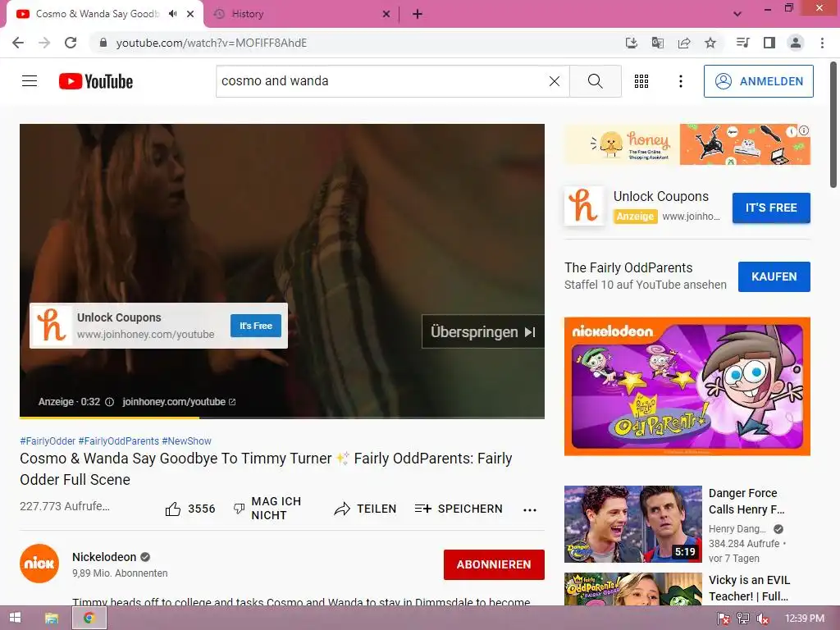Skip the ad with Überspringen
Image resolution: width=840 pixels, height=630 pixels.
[483, 331]
